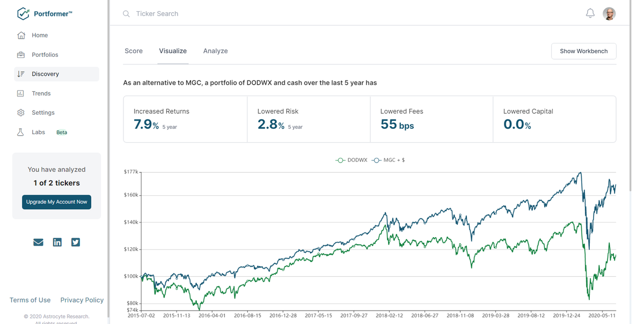Click the 2020 Astrocyte Research copyright text
Viewport: 644px width, 324px height.
tap(56, 316)
